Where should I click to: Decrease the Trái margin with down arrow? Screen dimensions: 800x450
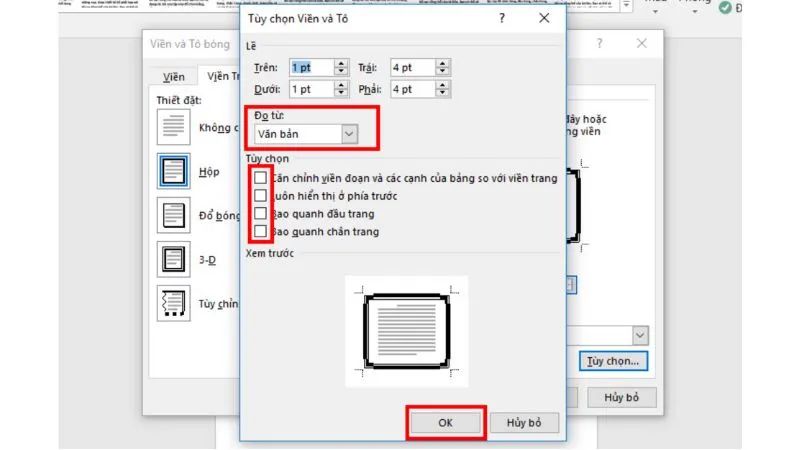click(442, 71)
